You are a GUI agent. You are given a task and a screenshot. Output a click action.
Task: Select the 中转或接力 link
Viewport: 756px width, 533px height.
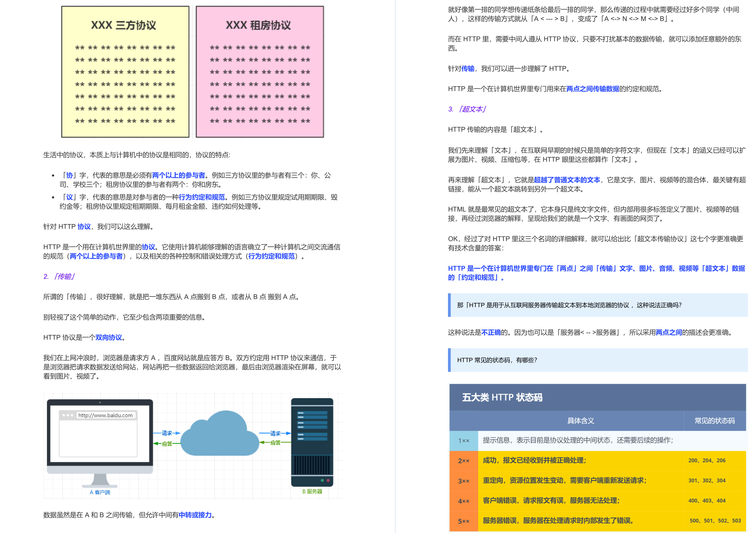coord(196,516)
